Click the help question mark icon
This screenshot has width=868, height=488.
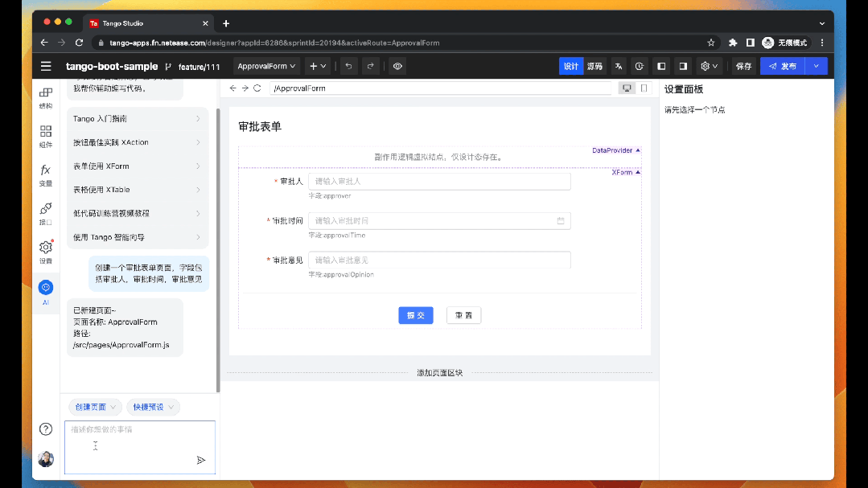(x=46, y=429)
